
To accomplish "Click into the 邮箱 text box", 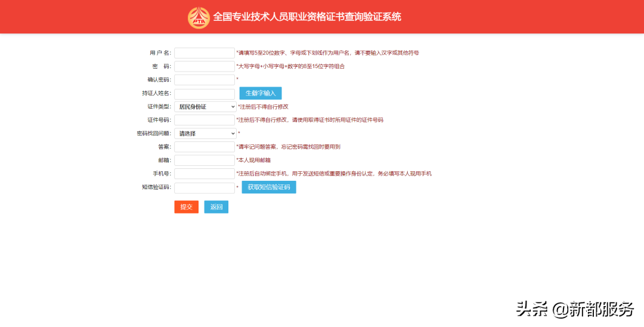I will 205,160.
